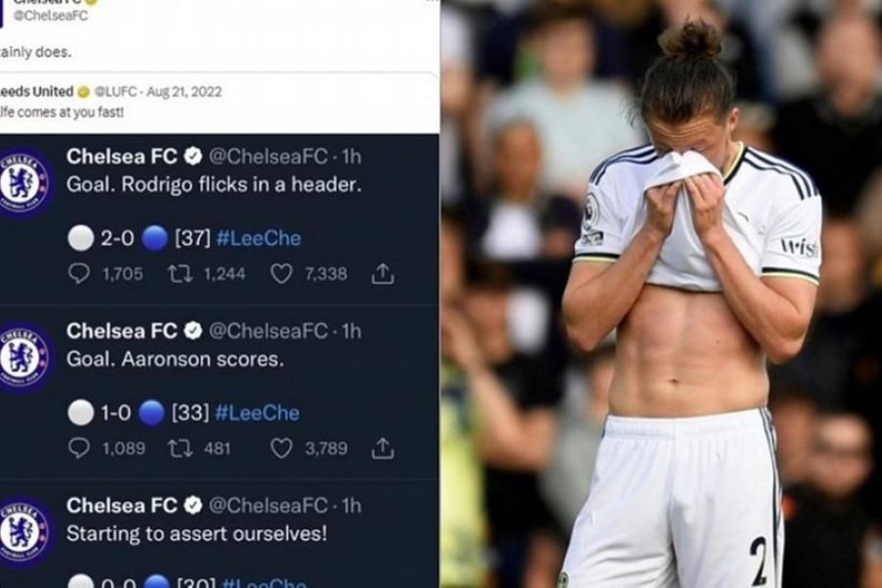This screenshot has height=588, width=882.
Task: Open @ChelseaFC handle on Rodrigo goal tweet
Action: [269, 157]
